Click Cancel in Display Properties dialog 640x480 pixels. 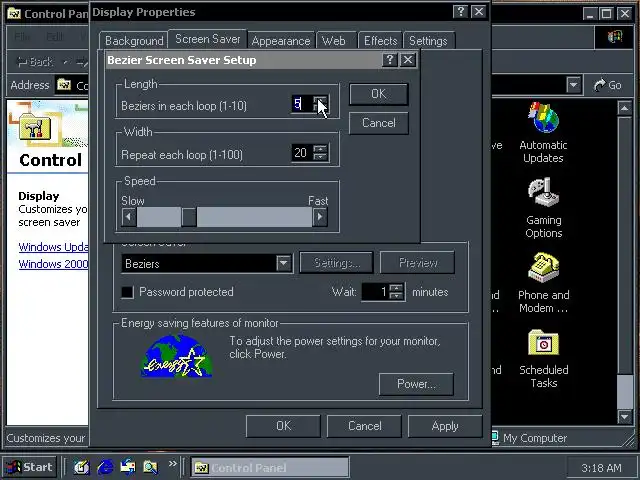coord(364,426)
